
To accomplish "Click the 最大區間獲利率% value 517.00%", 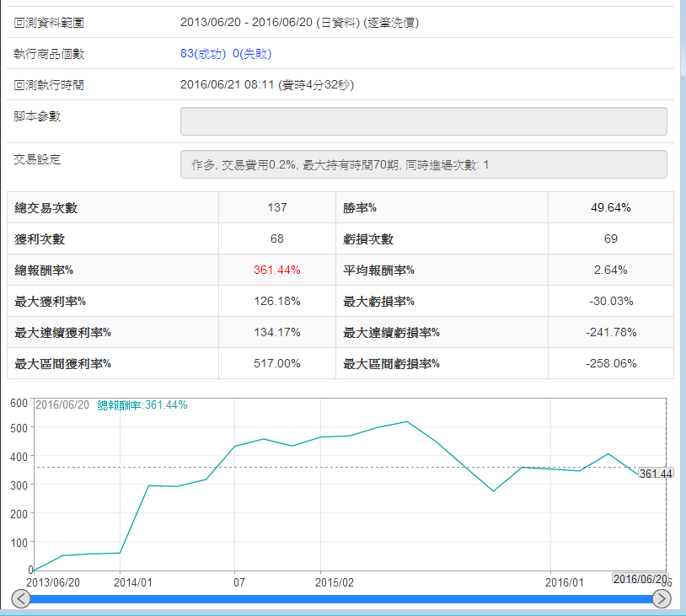I will point(276,363).
